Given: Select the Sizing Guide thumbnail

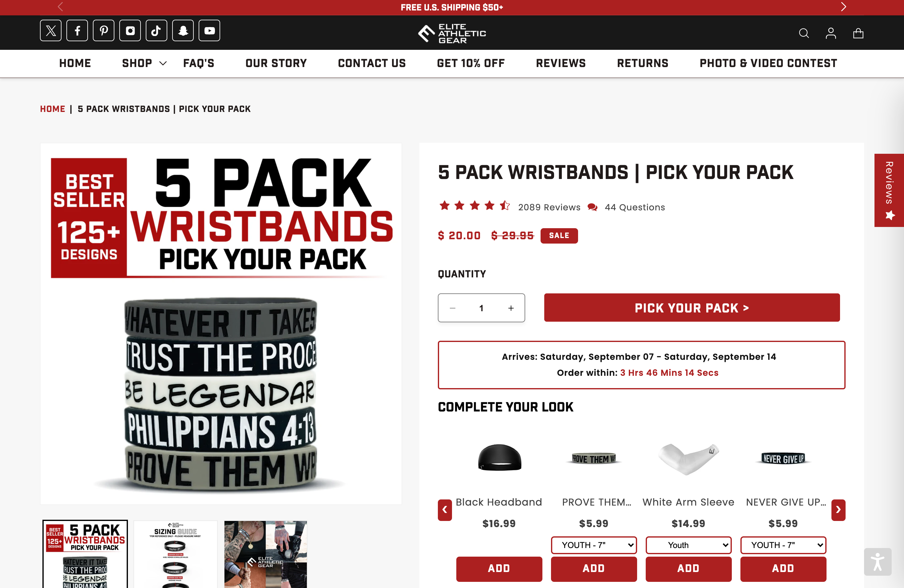Looking at the screenshot, I should point(176,554).
